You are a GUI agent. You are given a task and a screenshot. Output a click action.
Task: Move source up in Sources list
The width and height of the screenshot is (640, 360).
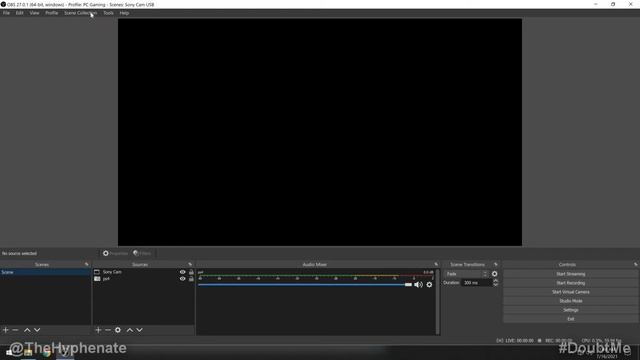pos(129,330)
